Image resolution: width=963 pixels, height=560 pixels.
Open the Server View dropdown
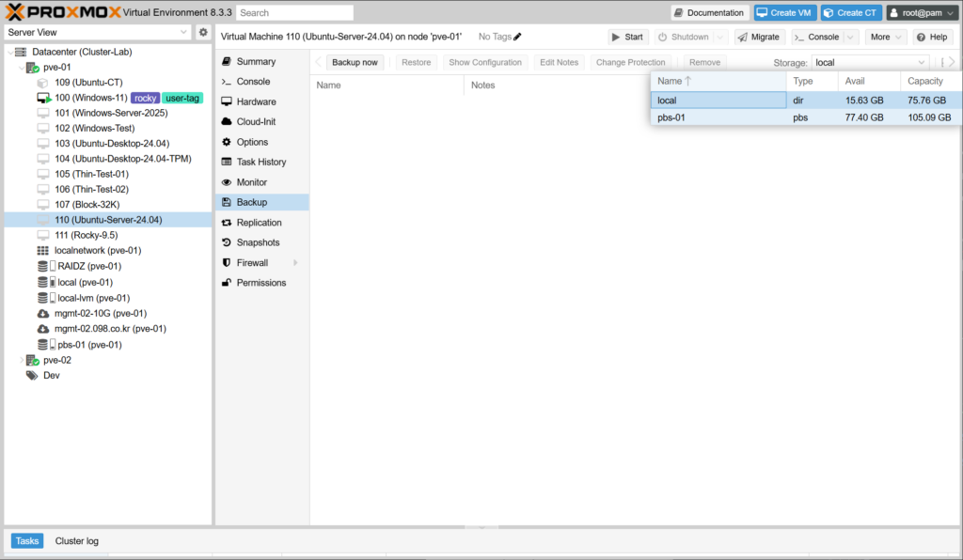point(183,32)
